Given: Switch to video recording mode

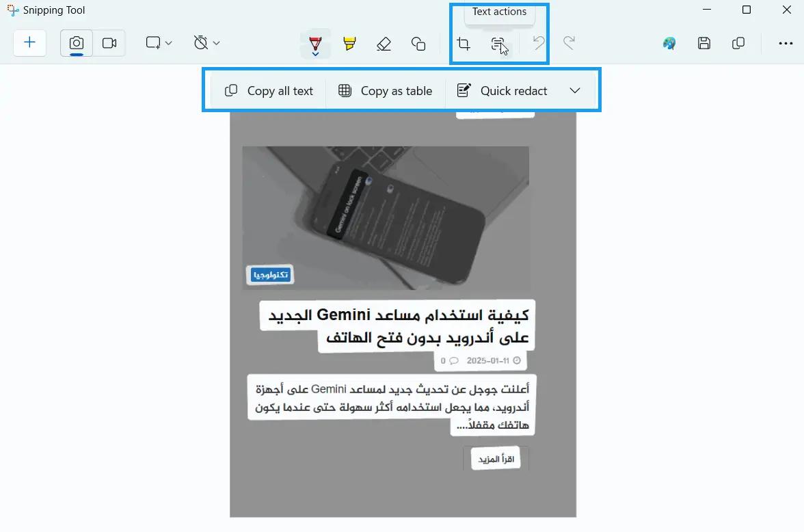Looking at the screenshot, I should tap(109, 42).
